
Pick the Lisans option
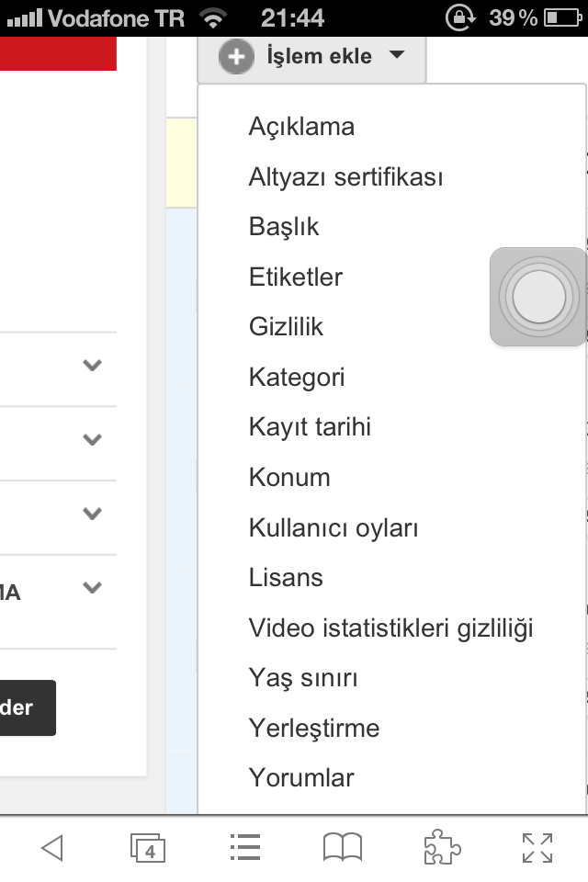285,577
